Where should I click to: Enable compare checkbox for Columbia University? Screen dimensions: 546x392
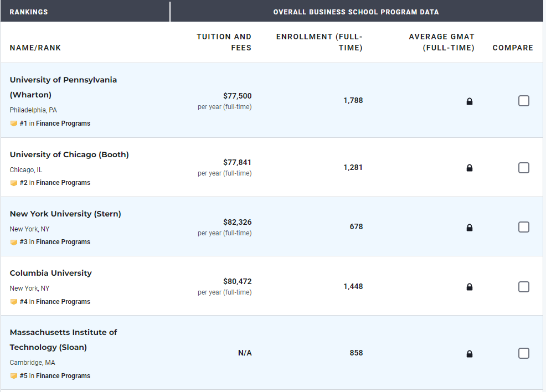point(524,287)
